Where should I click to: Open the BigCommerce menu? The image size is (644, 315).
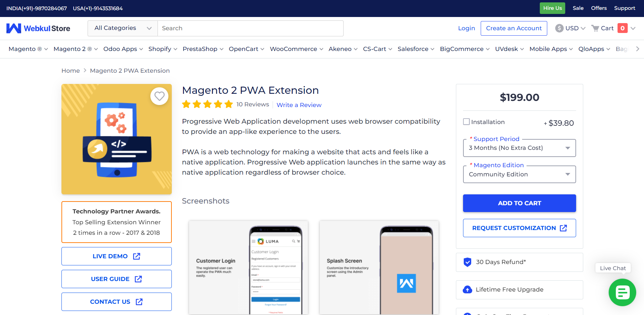pos(465,49)
